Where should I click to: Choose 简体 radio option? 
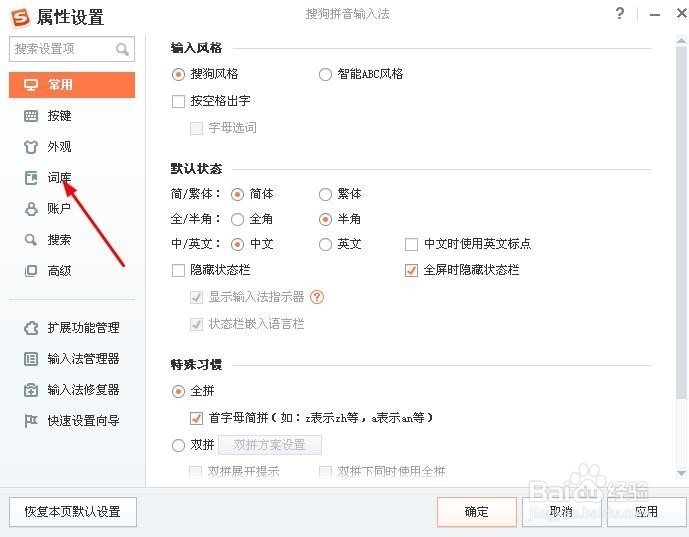pyautogui.click(x=237, y=194)
